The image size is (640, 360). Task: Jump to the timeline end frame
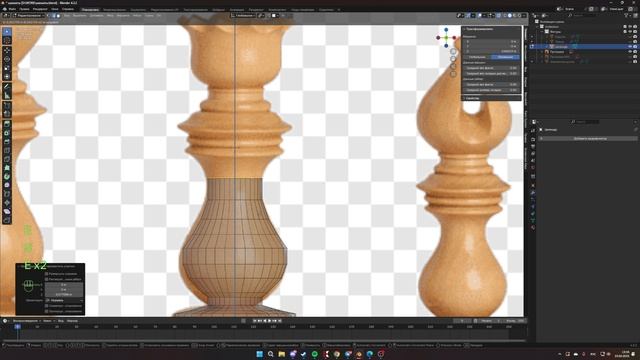(280, 321)
